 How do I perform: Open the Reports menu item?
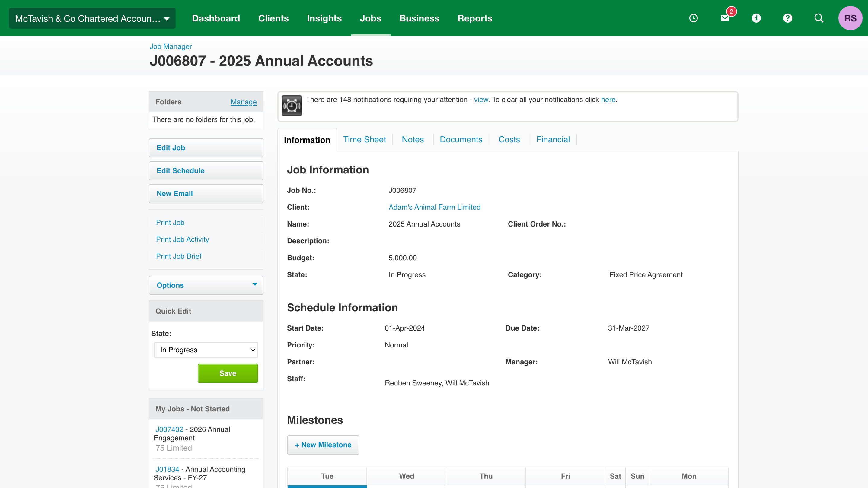474,18
